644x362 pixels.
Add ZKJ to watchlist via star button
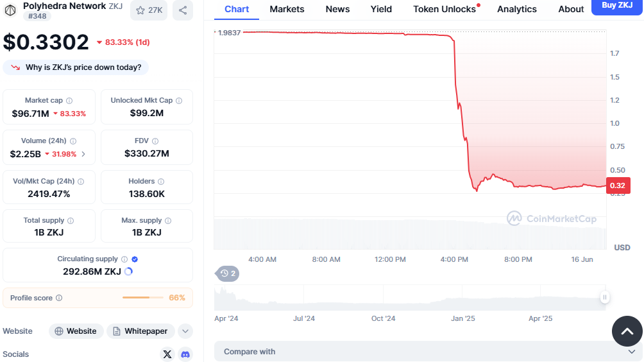(149, 10)
